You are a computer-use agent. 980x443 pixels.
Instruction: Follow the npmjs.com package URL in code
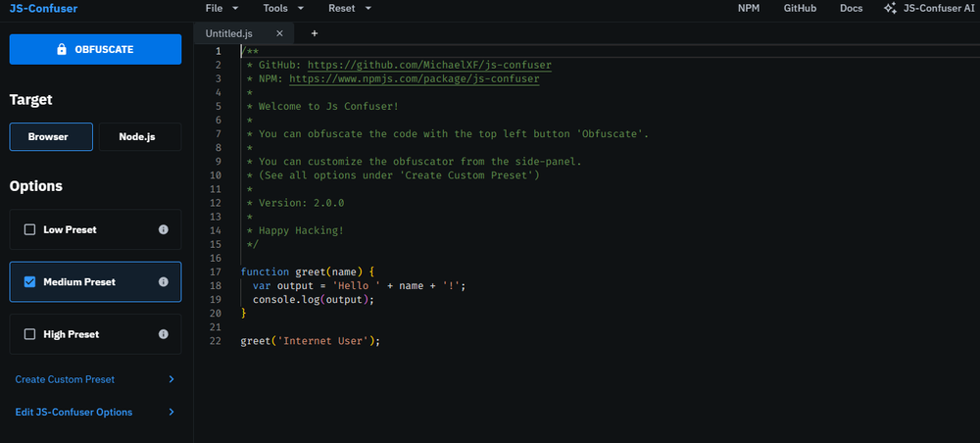pos(415,78)
